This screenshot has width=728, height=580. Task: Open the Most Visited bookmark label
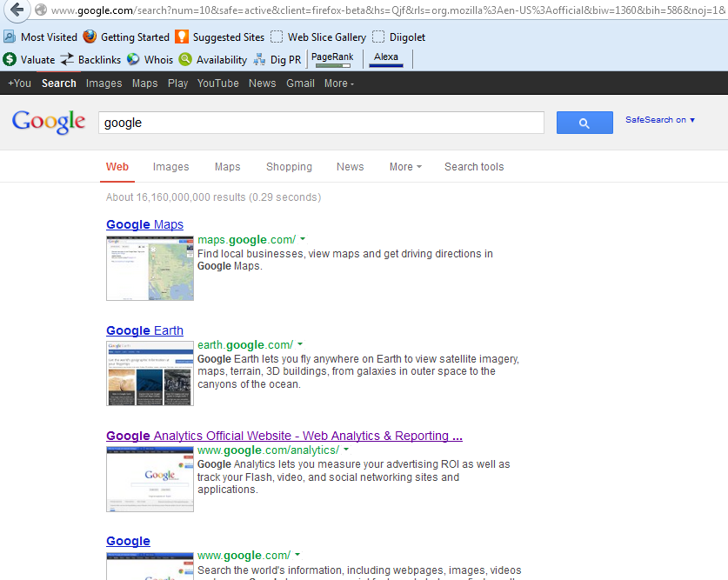(49, 37)
